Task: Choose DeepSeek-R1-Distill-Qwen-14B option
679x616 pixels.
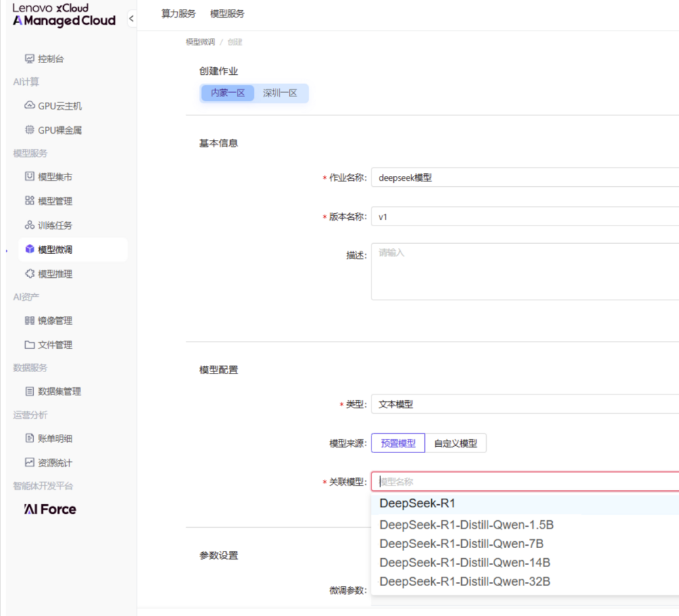Action: (x=525, y=562)
